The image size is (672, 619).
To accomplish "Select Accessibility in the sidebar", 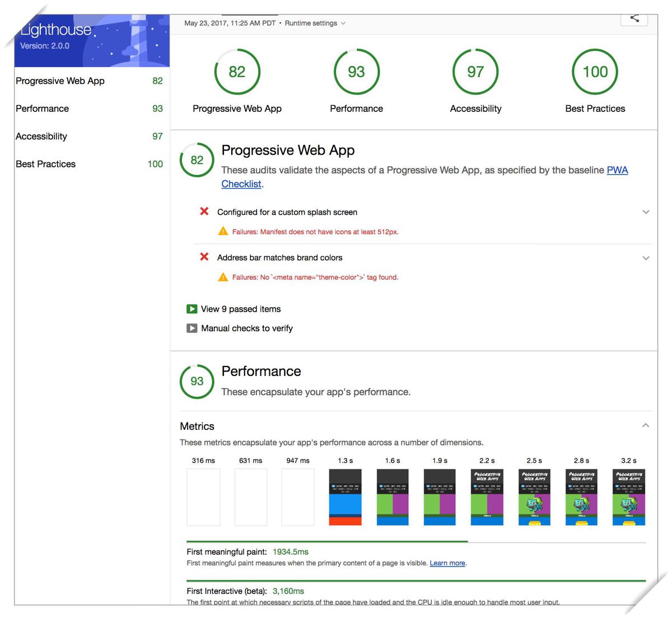I will pyautogui.click(x=41, y=136).
